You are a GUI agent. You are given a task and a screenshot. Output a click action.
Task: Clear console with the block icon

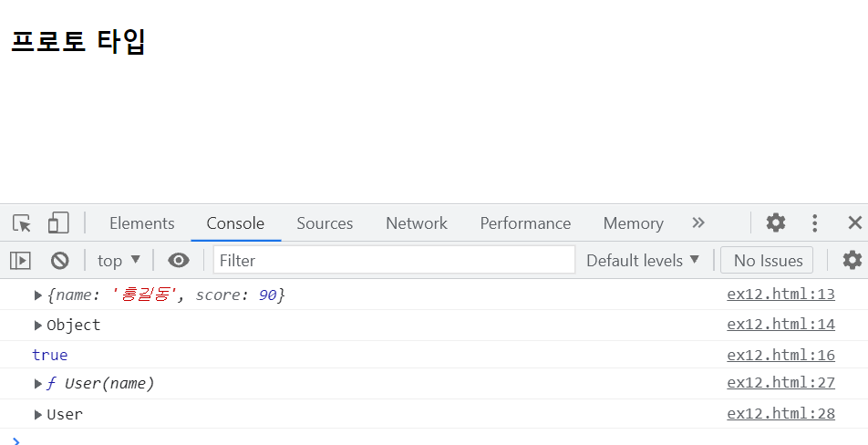60,260
